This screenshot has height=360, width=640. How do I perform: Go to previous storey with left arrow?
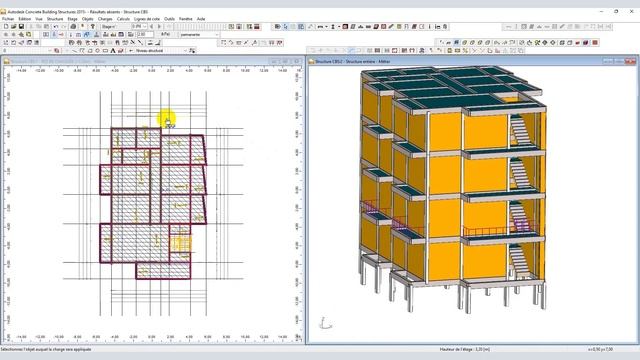coord(151,27)
